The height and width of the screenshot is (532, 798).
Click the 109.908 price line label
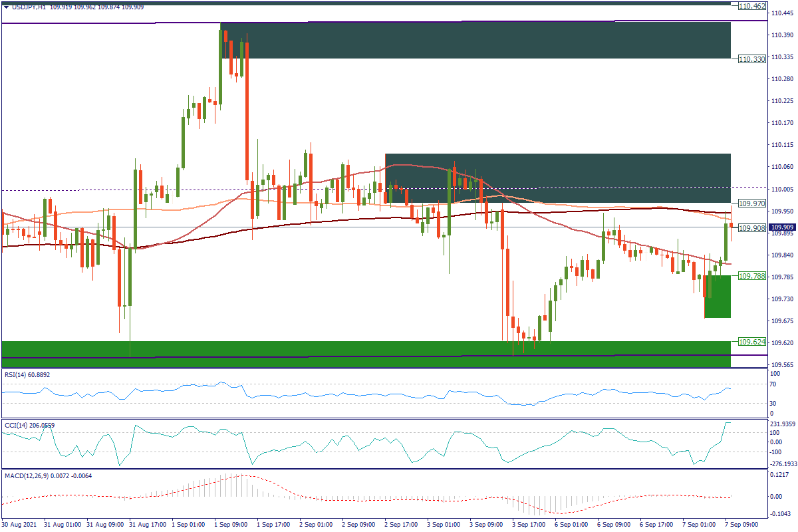pyautogui.click(x=752, y=227)
